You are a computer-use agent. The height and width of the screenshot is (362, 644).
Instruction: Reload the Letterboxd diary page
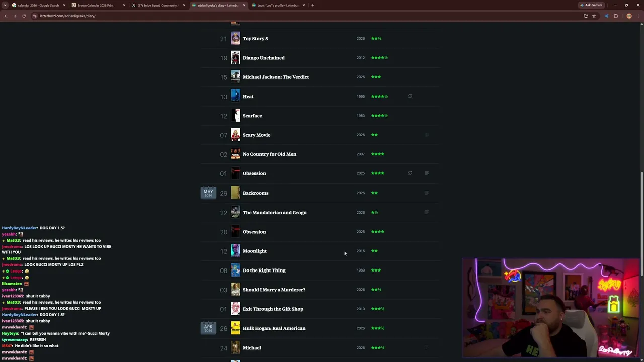24,16
